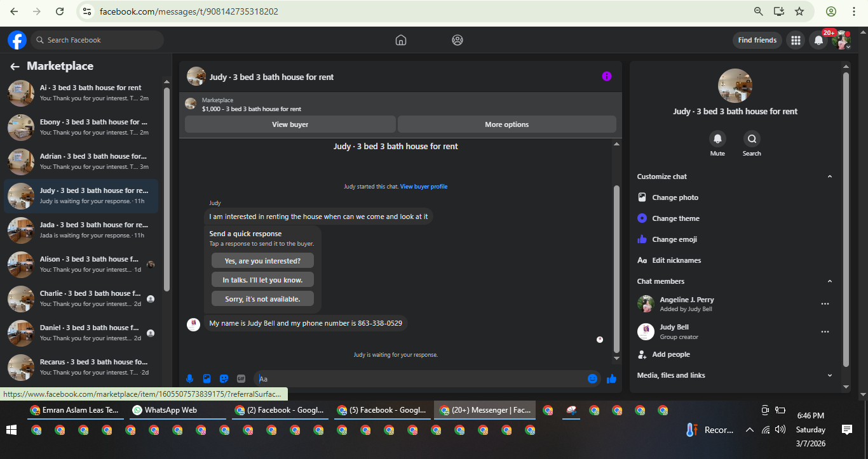Screen dimensions: 868x459
Task: Open the Facebook home logo
Action: pos(17,40)
